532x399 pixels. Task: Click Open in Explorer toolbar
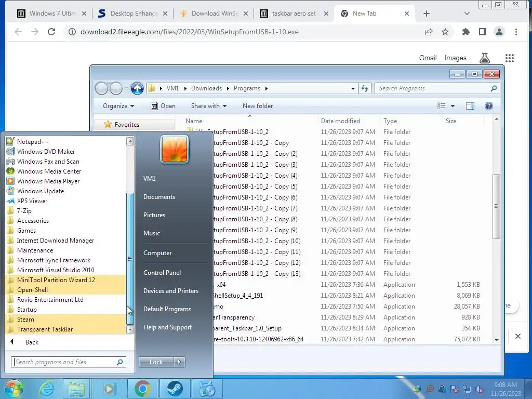click(x=163, y=106)
